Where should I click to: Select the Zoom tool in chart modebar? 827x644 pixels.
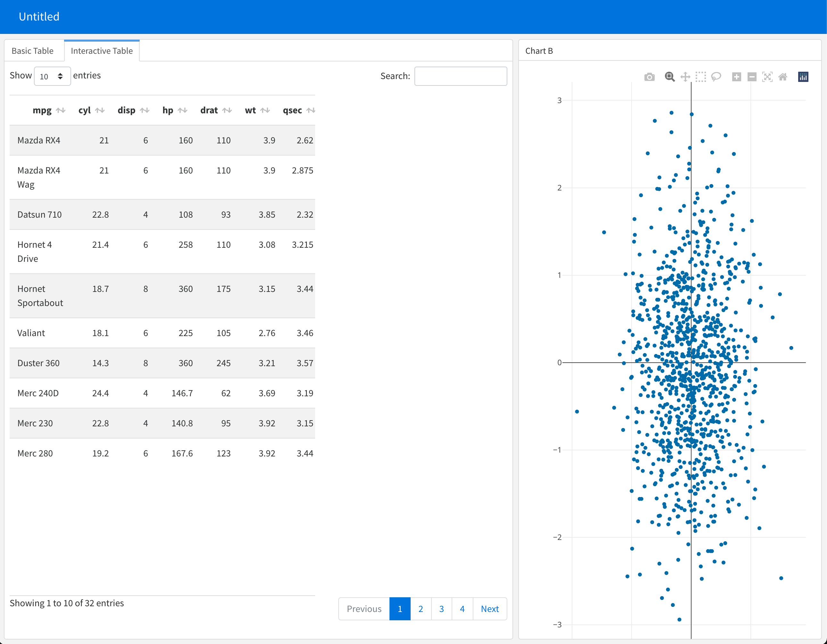pos(669,77)
